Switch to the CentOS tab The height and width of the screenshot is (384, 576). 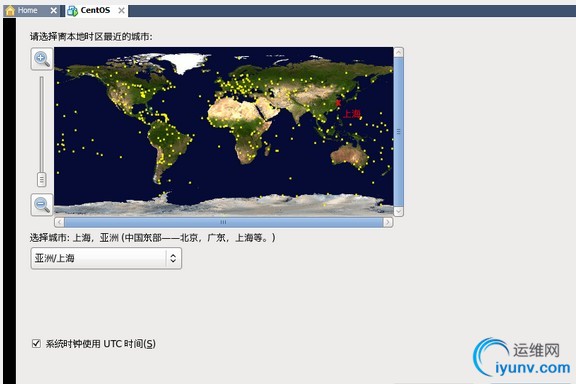95,10
